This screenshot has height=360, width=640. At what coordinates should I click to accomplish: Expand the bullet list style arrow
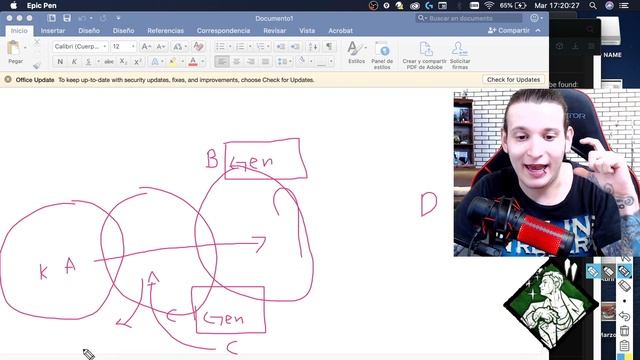point(230,47)
